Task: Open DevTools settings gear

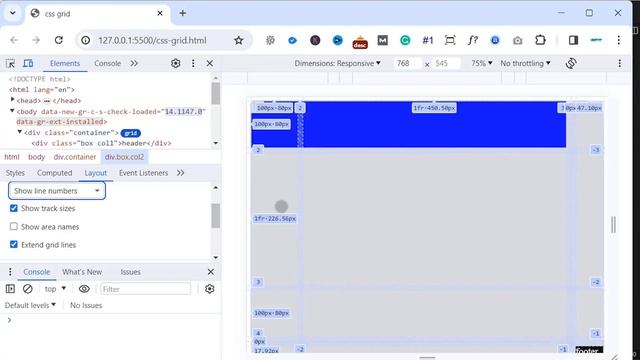Action: pyautogui.click(x=176, y=63)
